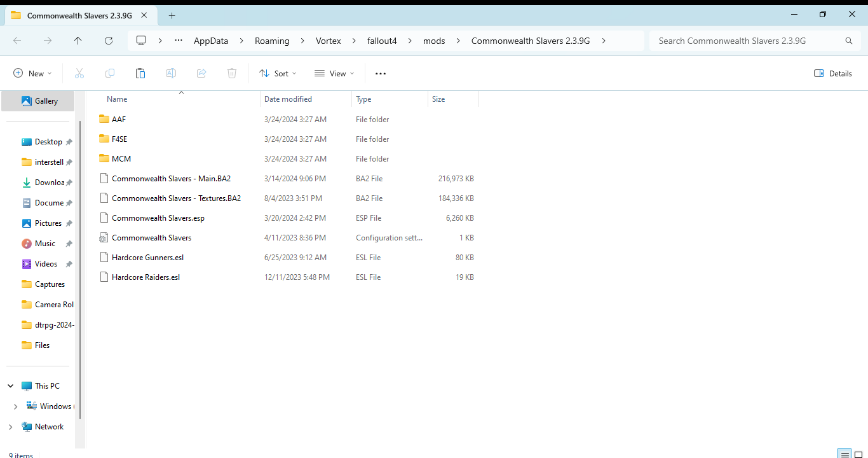Navigate to Vortex in breadcrumb
Viewport: 868px width, 458px height.
[x=329, y=41]
